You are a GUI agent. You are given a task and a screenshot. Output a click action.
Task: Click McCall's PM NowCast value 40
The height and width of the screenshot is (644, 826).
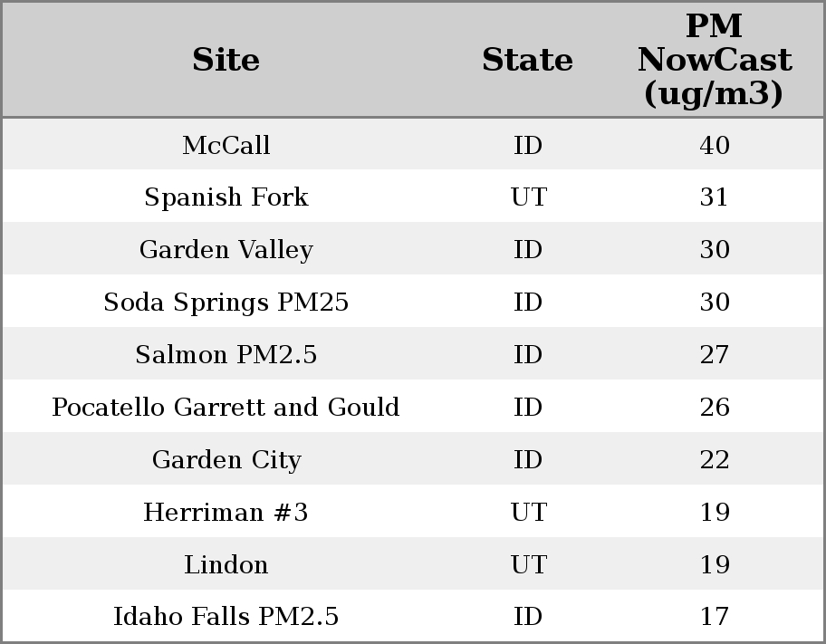[x=714, y=145]
